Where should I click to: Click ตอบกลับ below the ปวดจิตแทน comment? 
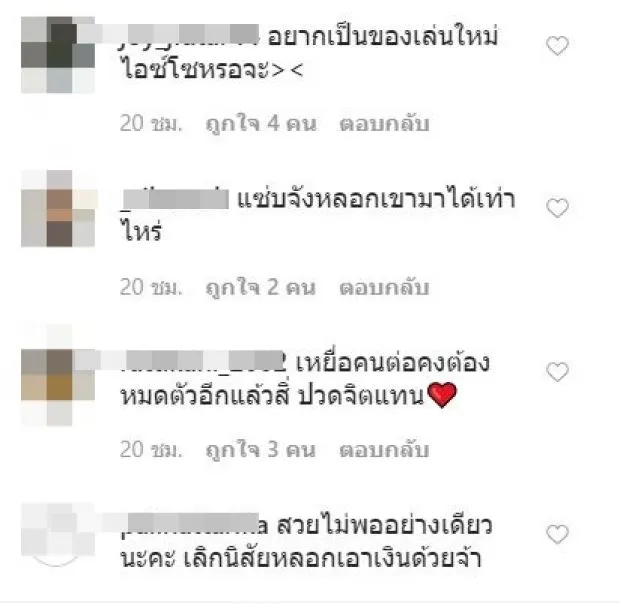coord(384,450)
